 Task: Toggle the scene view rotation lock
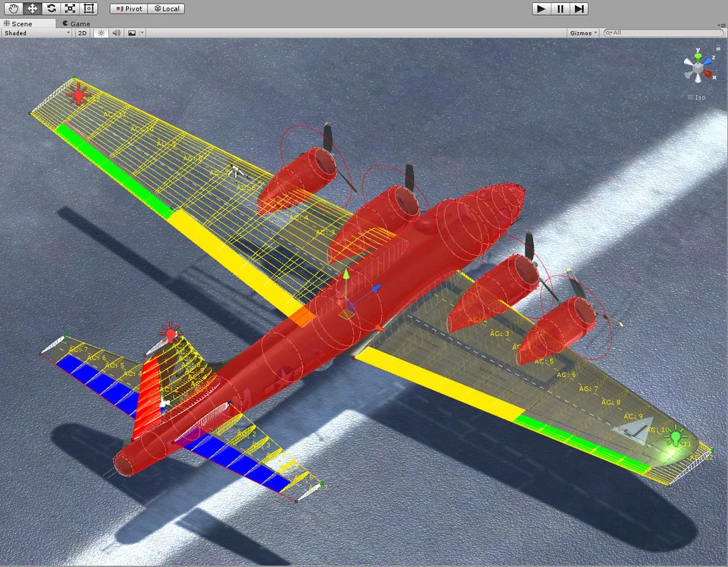click(719, 47)
